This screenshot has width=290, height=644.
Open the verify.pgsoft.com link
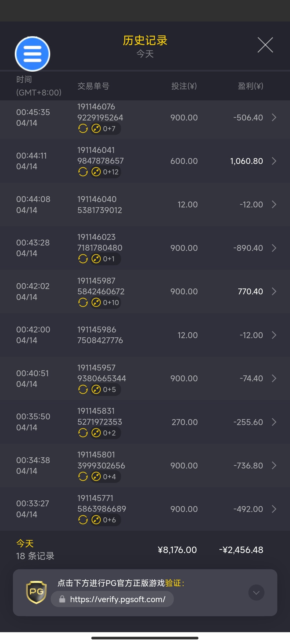click(118, 599)
